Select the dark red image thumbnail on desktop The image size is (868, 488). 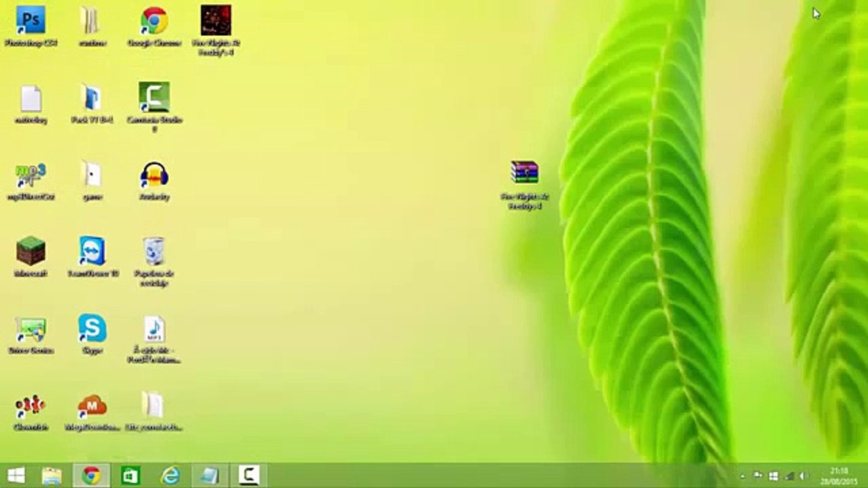tap(216, 20)
